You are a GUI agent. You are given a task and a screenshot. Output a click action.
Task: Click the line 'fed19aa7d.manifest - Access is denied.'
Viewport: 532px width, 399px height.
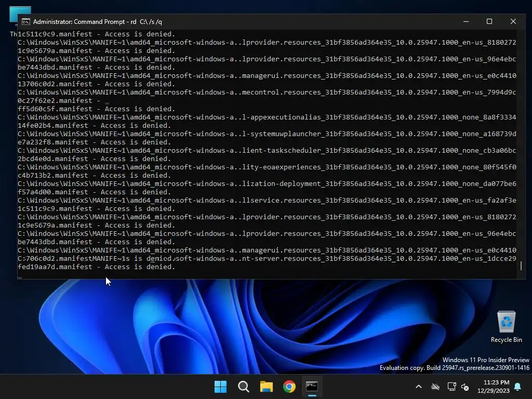click(96, 267)
